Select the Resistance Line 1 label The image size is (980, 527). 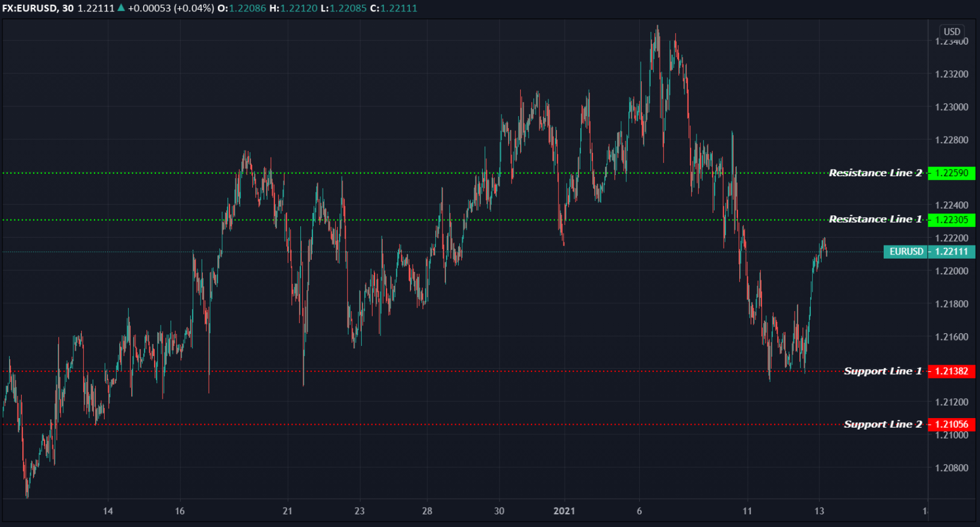click(x=875, y=219)
